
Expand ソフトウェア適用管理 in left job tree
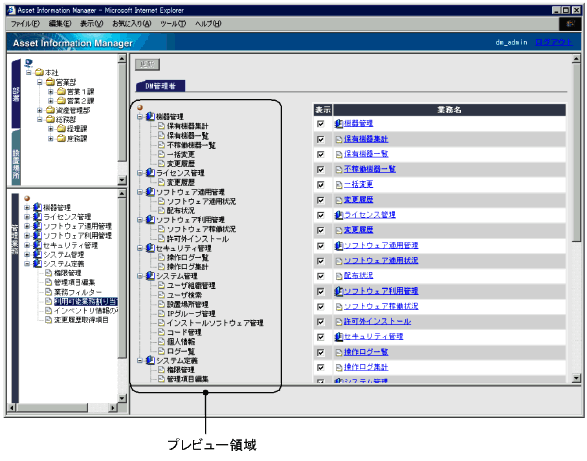(27, 226)
